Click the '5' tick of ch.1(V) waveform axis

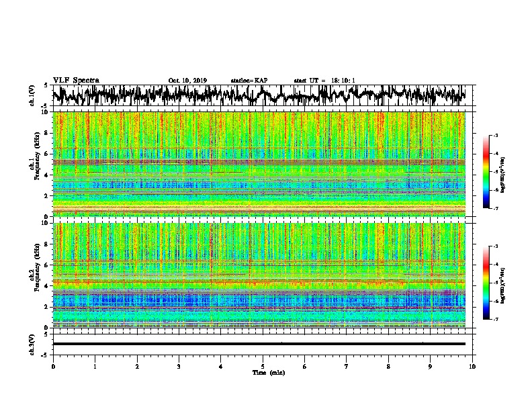[x=46, y=85]
